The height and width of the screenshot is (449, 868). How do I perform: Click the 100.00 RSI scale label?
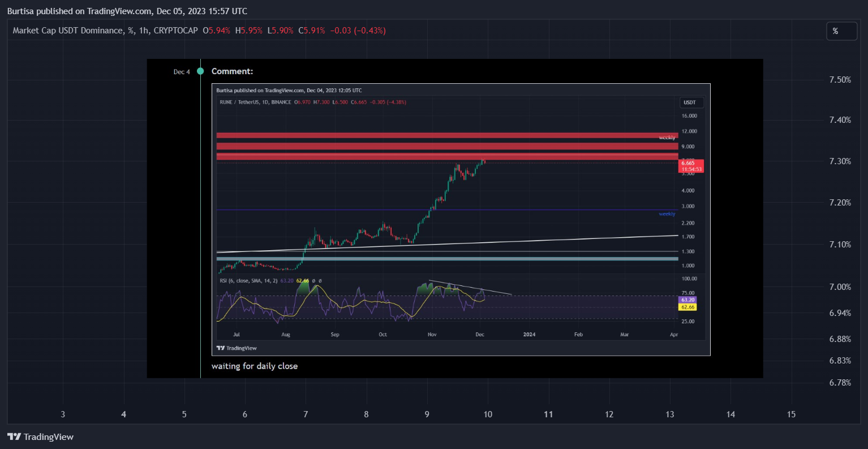[x=689, y=279]
